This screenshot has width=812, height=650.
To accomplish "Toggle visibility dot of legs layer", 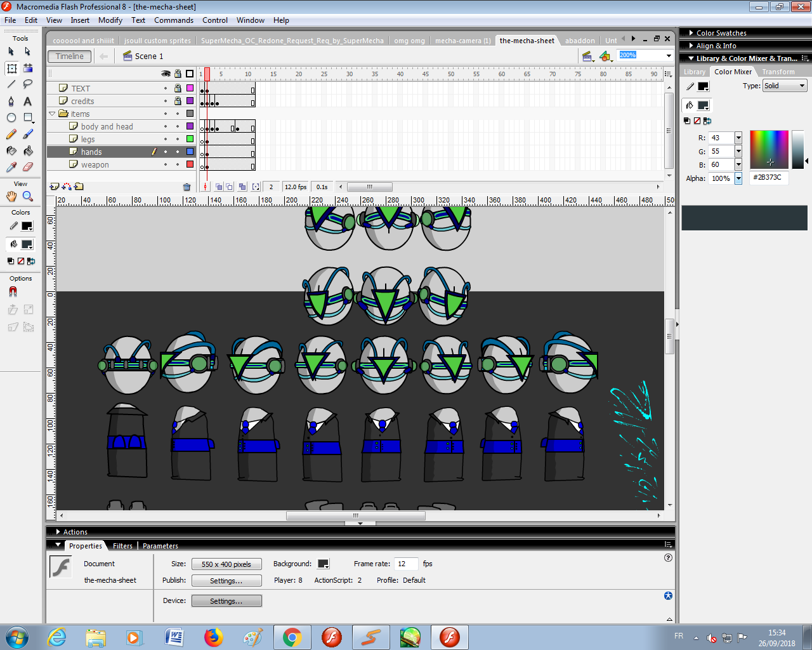I will 166,139.
